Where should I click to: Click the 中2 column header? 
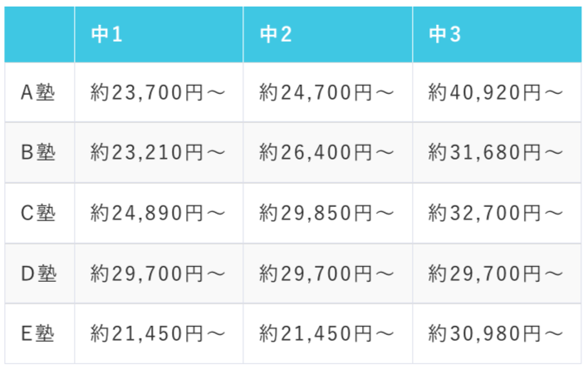[276, 35]
